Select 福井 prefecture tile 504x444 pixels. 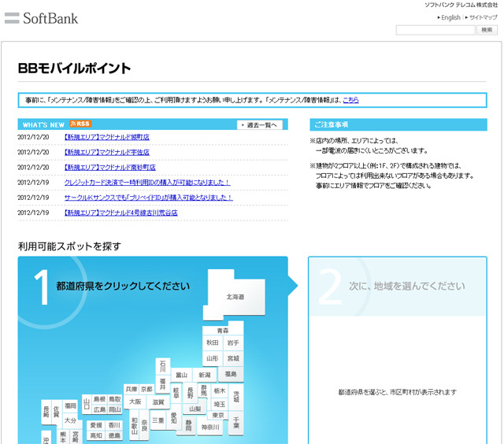click(163, 384)
